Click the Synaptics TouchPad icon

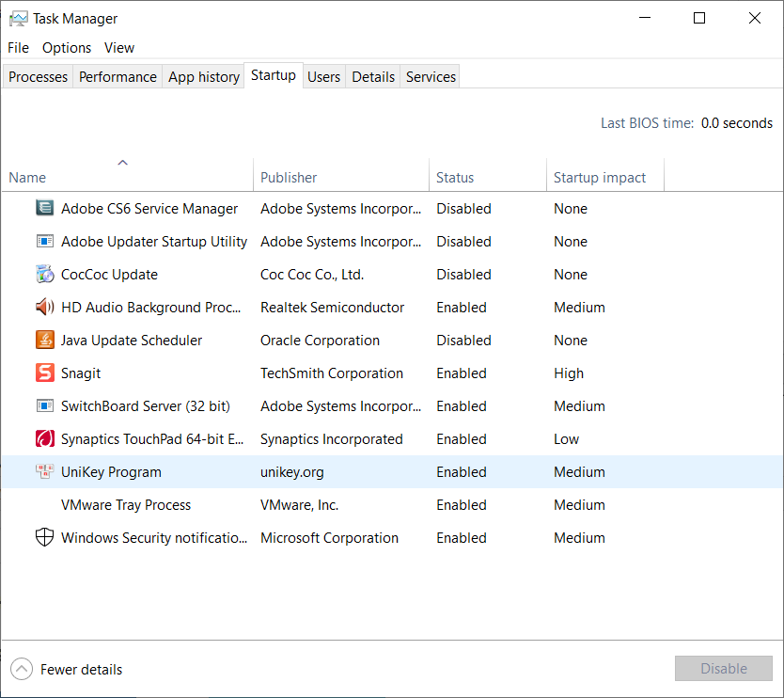[45, 439]
